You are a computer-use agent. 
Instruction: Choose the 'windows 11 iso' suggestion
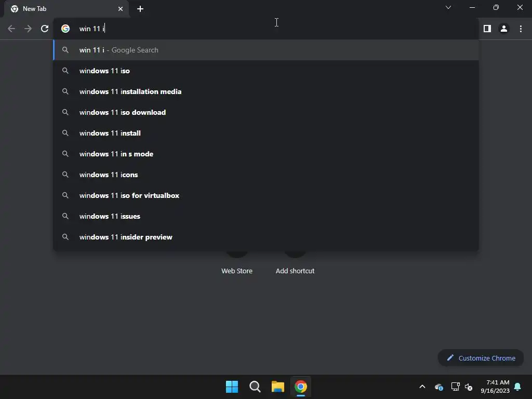266,71
